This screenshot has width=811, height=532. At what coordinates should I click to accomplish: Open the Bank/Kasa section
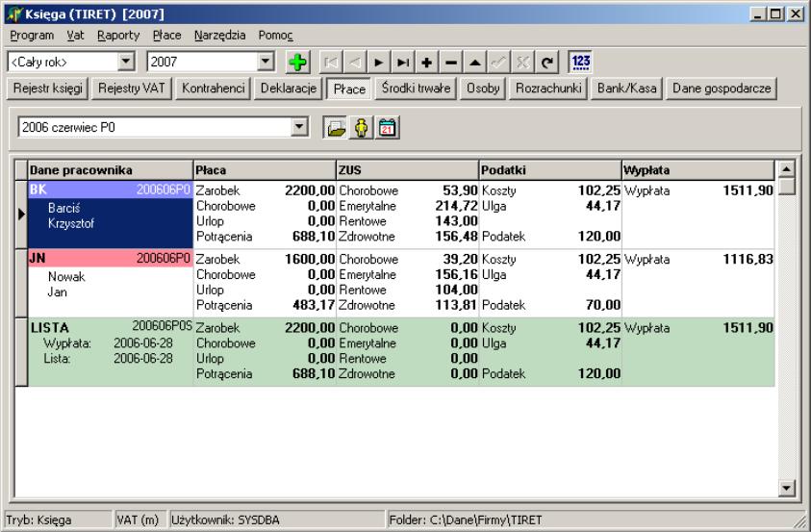(627, 89)
